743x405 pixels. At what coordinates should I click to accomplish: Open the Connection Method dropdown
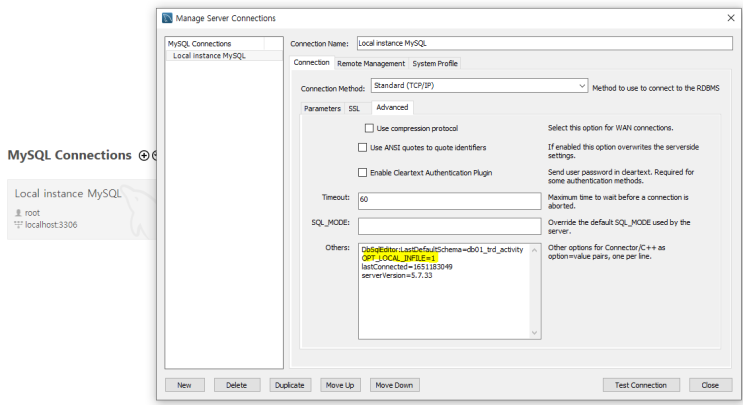[x=479, y=86]
